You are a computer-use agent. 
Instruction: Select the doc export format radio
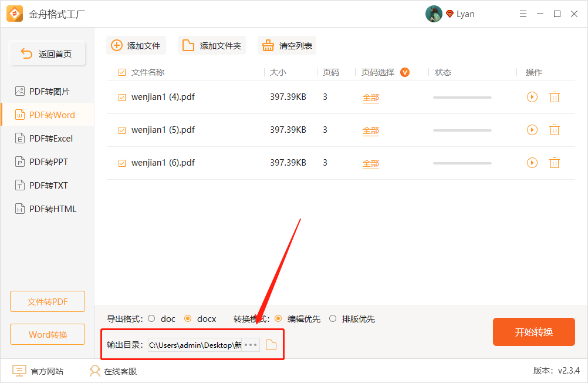(151, 318)
